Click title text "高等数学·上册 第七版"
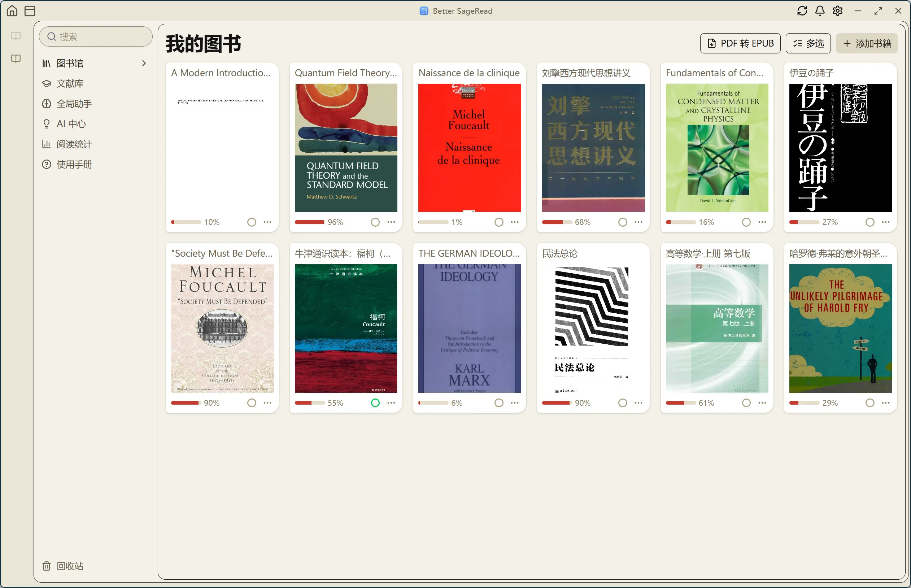This screenshot has height=588, width=911. pyautogui.click(x=708, y=253)
